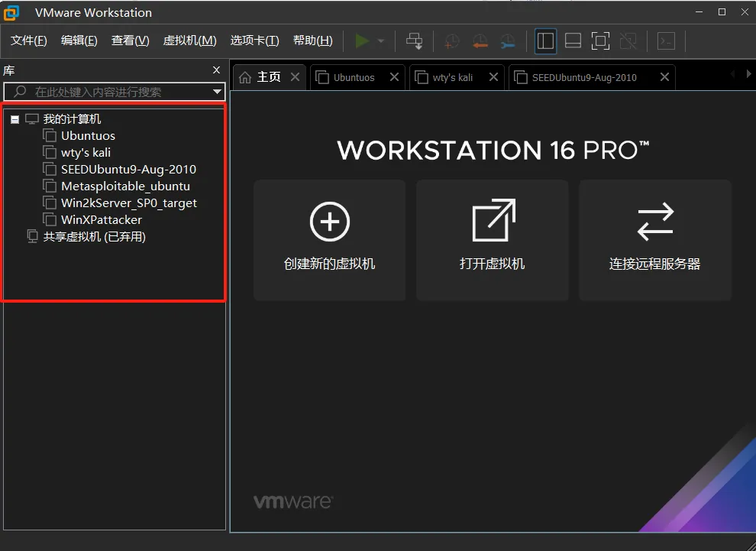756x551 pixels.
Task: Click the 我的计算机 monitor icon
Action: point(32,118)
